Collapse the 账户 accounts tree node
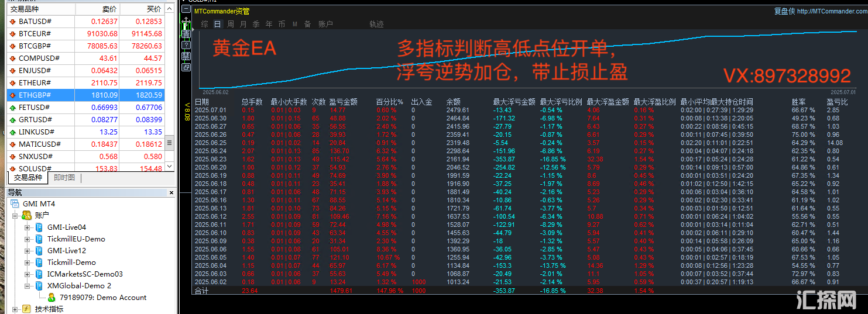Viewport: 868px width, 314px height. click(15, 216)
